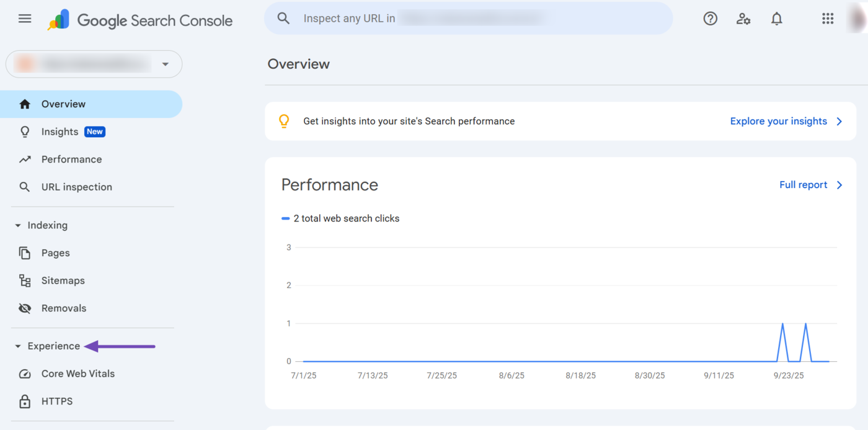Open Insights from the sidebar

coord(60,132)
